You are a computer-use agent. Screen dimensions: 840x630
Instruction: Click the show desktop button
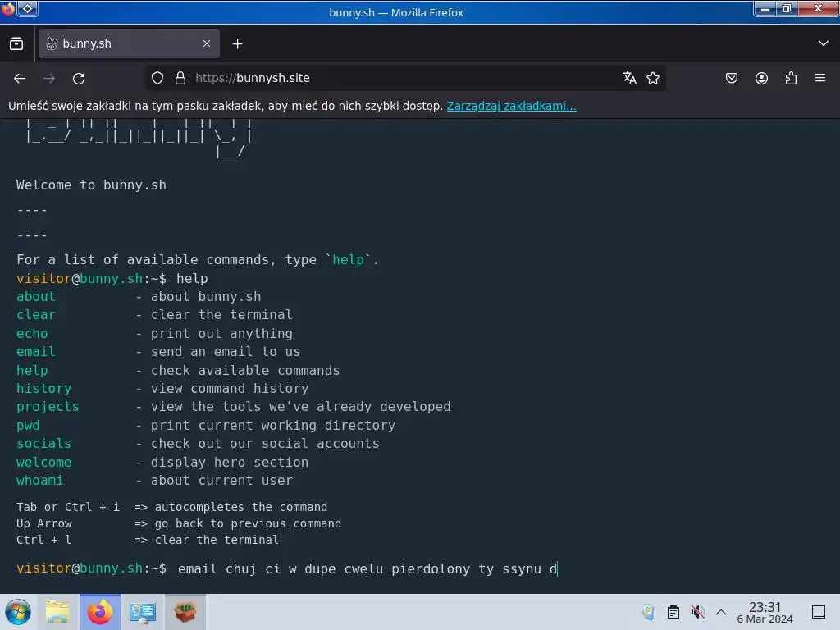(819, 612)
